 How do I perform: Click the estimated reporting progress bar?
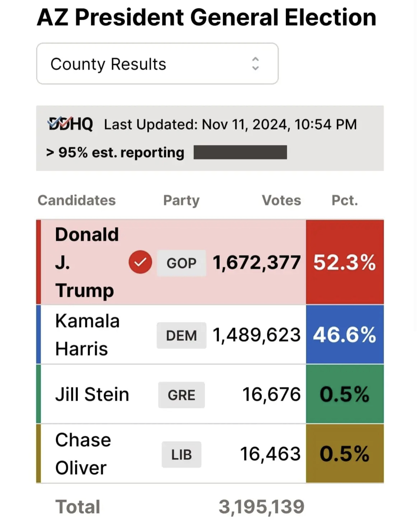point(240,152)
